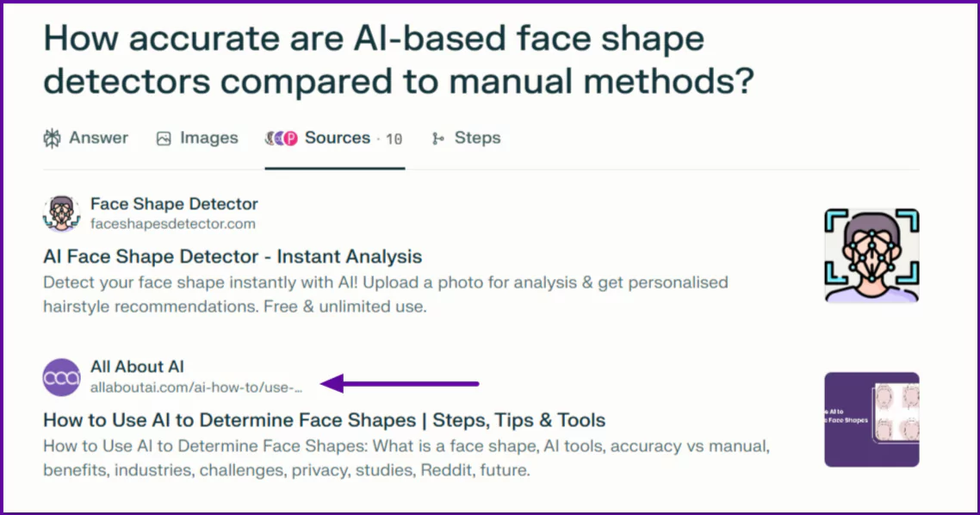Open the Images tab
The image size is (980, 515).
click(x=208, y=138)
